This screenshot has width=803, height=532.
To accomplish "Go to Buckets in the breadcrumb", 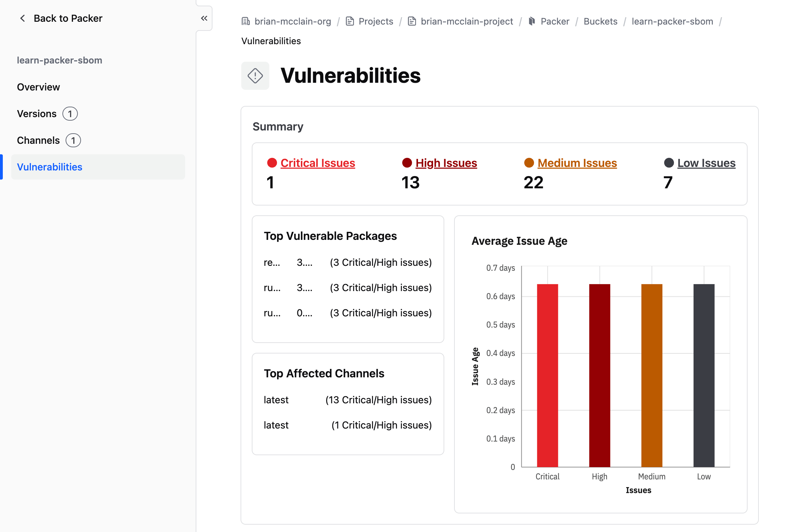I will tap(600, 21).
